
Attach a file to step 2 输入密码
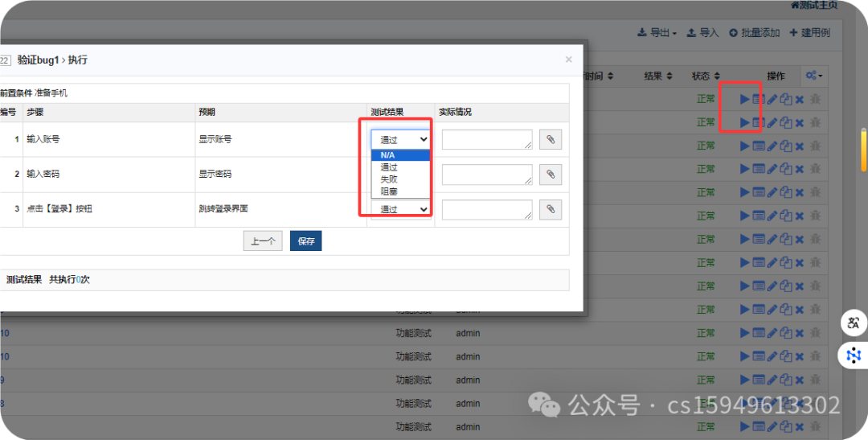[x=551, y=175]
